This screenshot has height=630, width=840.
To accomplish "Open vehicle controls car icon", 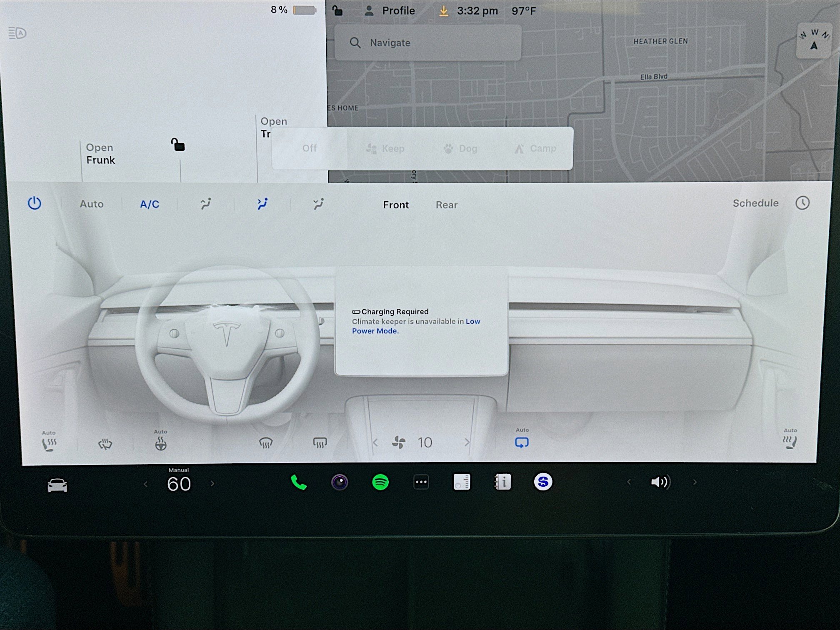I will coord(57,485).
